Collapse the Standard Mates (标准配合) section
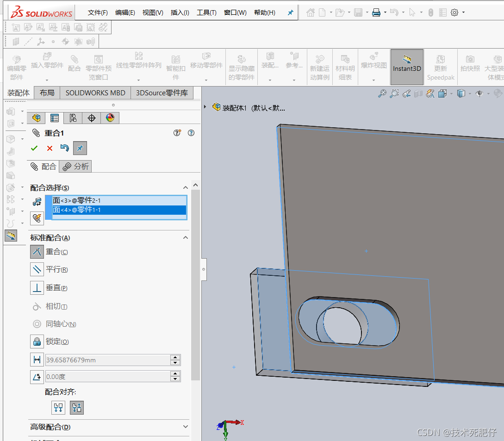The image size is (504, 441). [x=186, y=237]
